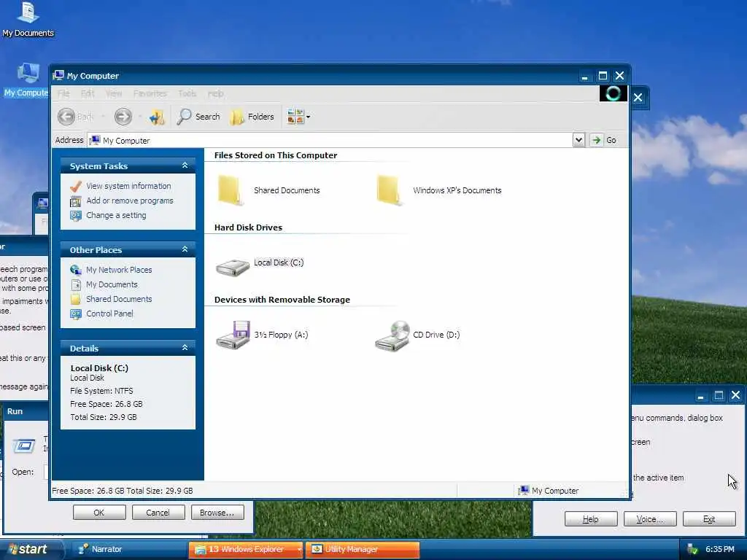Open the View menu
The height and width of the screenshot is (560, 747).
[113, 93]
